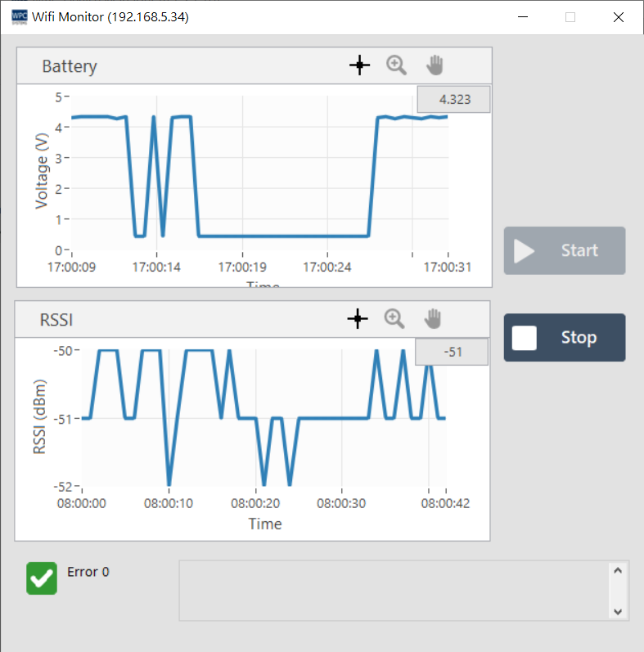Click the green Error status checkmark indicator
The width and height of the screenshot is (644, 652).
pyautogui.click(x=42, y=578)
